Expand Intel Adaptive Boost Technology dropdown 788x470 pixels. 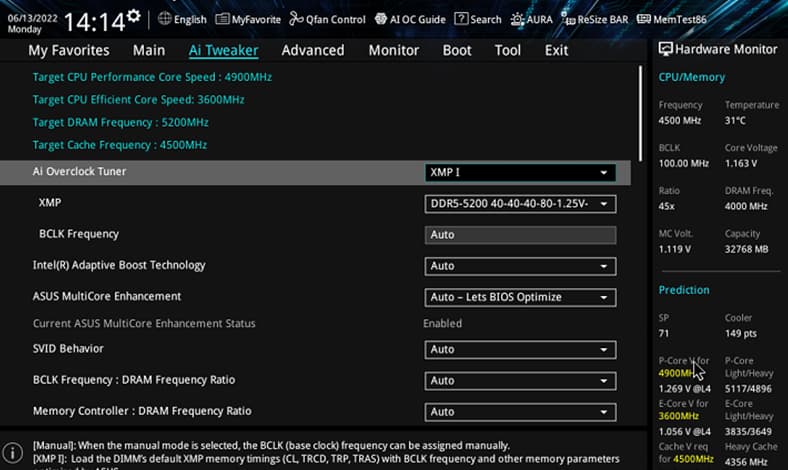tap(520, 266)
